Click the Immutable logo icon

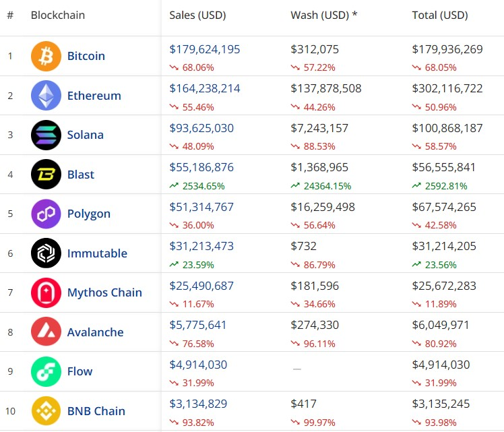coord(46,253)
